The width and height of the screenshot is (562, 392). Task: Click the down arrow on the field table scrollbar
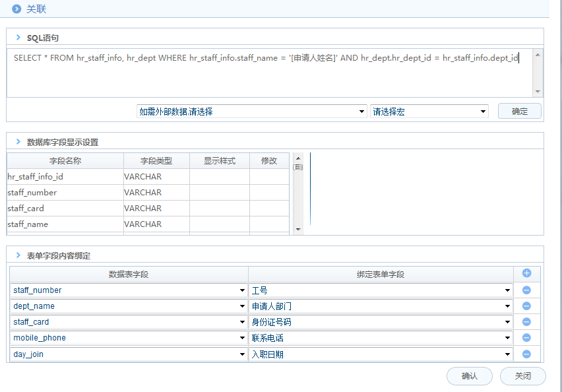(298, 229)
